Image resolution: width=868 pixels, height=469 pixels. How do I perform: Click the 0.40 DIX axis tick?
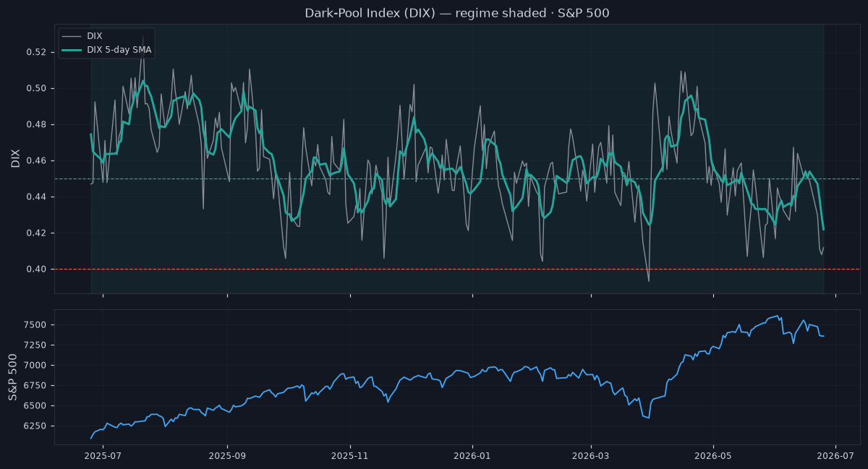coord(38,270)
